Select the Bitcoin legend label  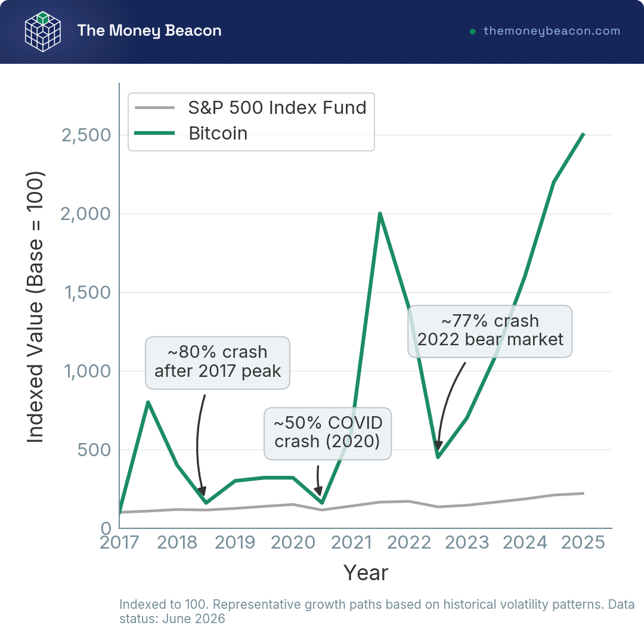[x=218, y=133]
